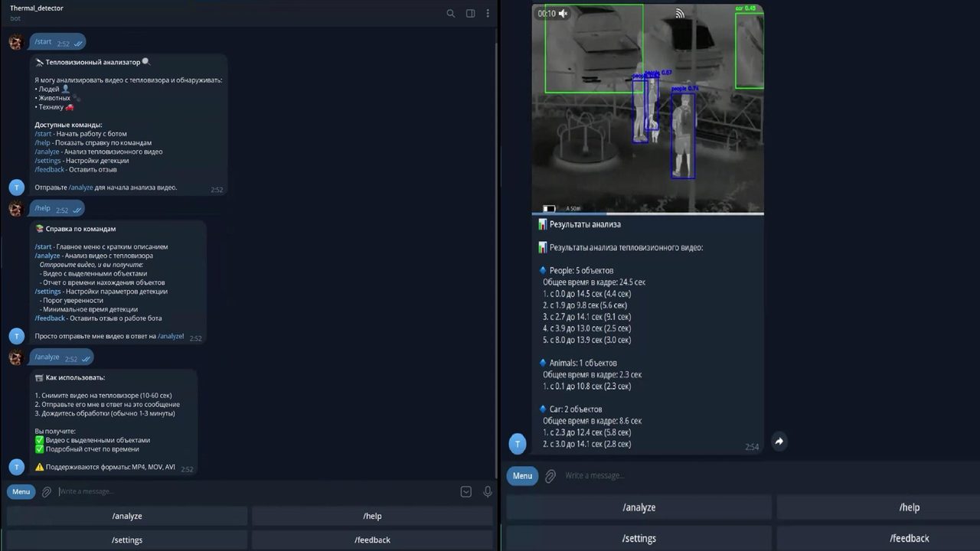Click the Thermal_detector chat title
The width and height of the screenshot is (980, 551).
(37, 8)
